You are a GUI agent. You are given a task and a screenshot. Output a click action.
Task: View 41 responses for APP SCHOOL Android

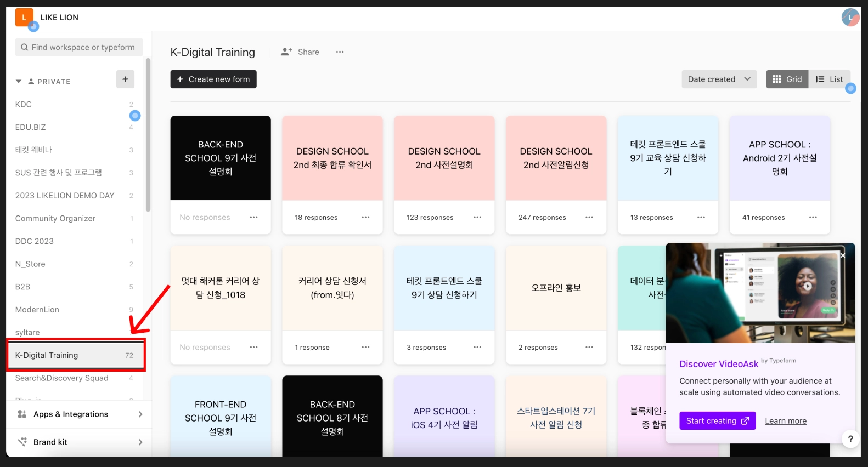(x=764, y=218)
